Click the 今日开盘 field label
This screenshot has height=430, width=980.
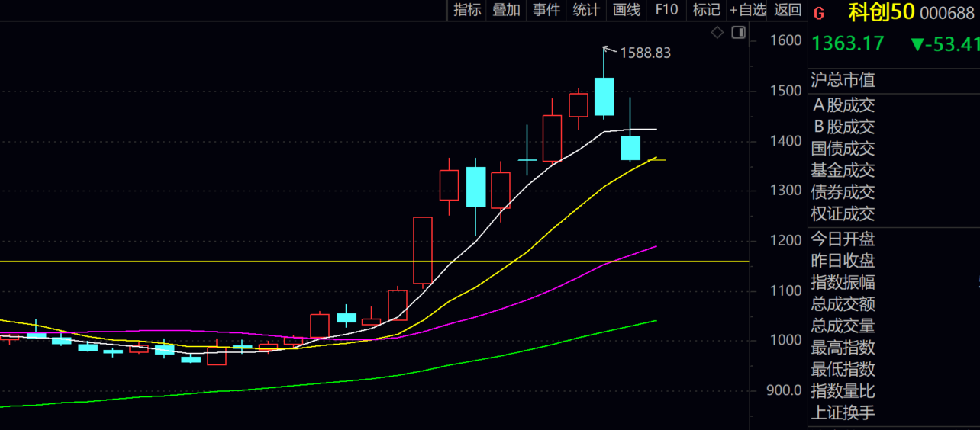(x=843, y=239)
